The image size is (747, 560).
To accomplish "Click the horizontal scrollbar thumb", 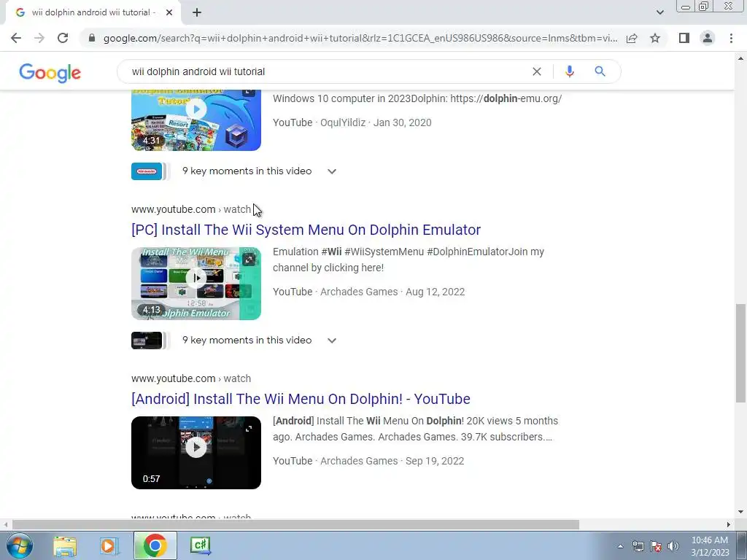I will pos(295,524).
